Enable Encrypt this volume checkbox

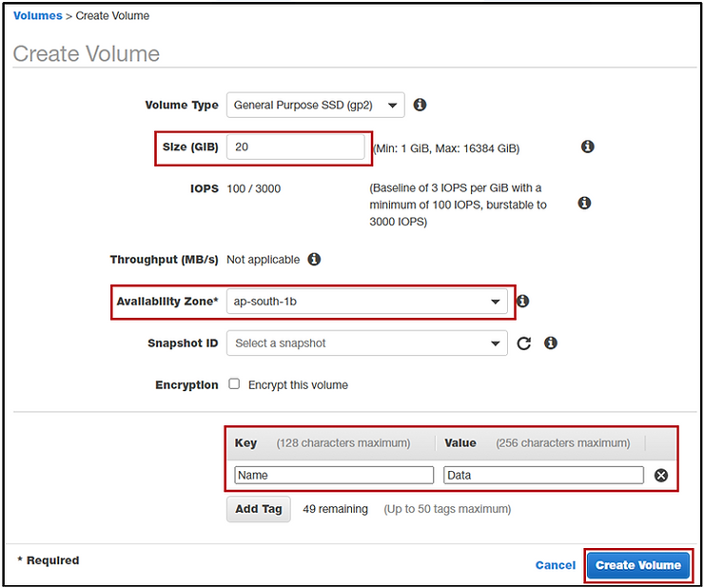[x=234, y=384]
